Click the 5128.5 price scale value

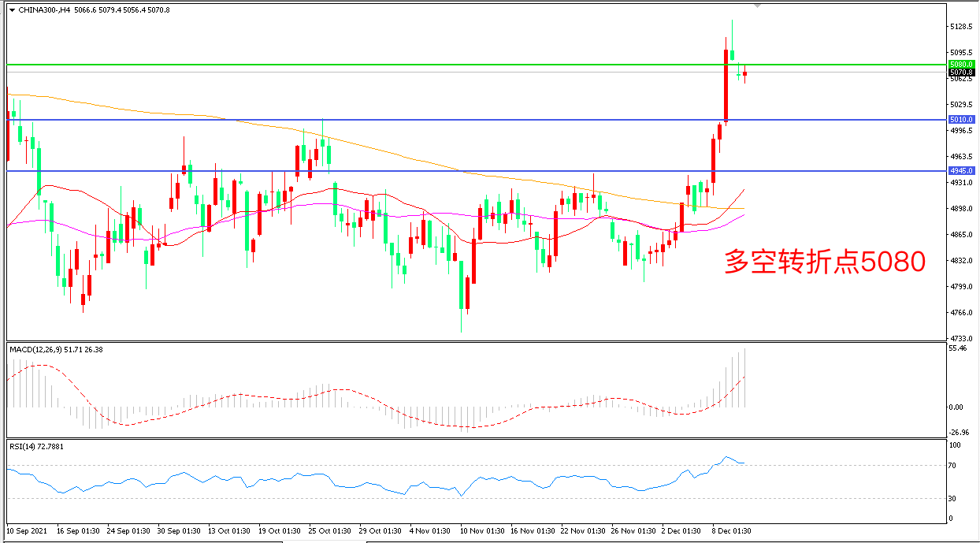[962, 27]
